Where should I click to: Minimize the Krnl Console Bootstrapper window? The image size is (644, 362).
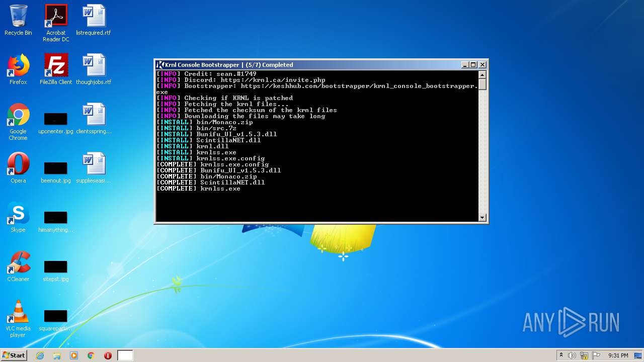coord(465,65)
